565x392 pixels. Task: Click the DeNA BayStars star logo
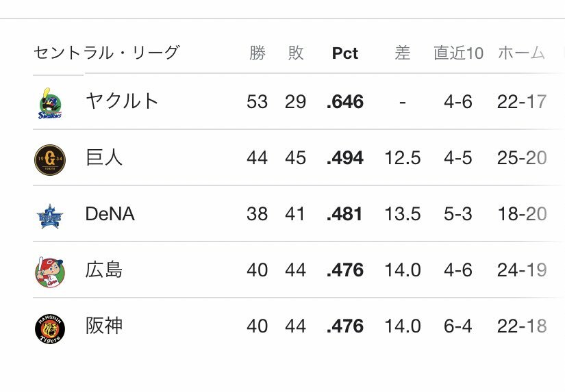point(50,216)
